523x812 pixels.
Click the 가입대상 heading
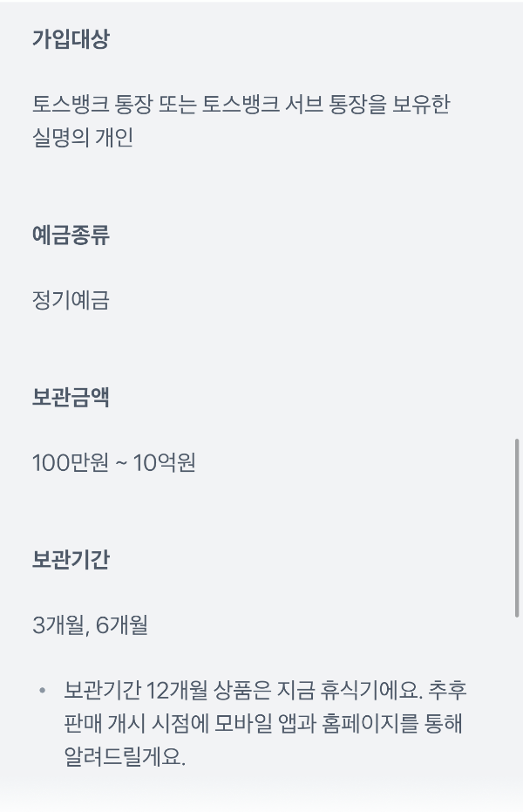[71, 39]
